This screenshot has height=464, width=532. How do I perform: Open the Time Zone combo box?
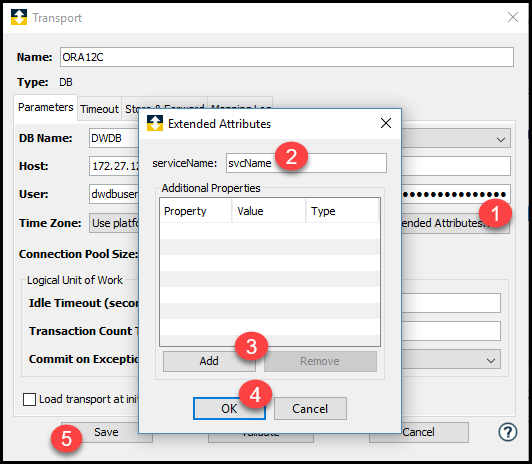click(114, 223)
